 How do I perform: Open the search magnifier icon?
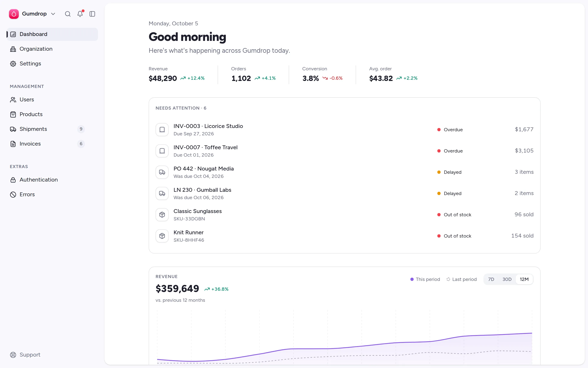tap(68, 14)
